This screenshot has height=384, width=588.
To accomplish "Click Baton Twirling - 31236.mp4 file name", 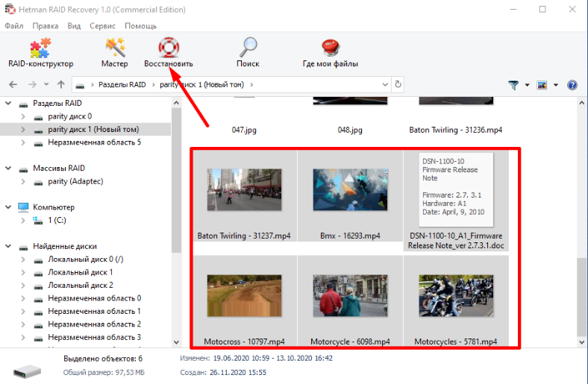I will pyautogui.click(x=456, y=130).
